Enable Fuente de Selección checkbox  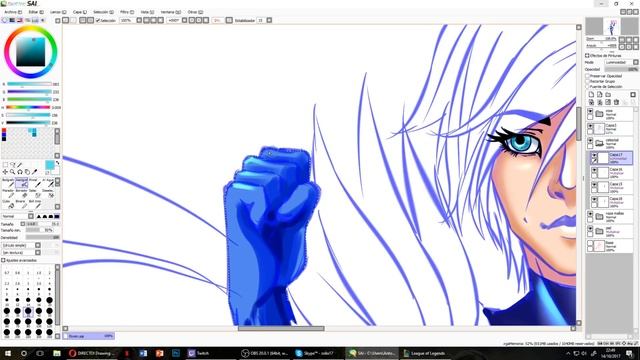tap(588, 87)
